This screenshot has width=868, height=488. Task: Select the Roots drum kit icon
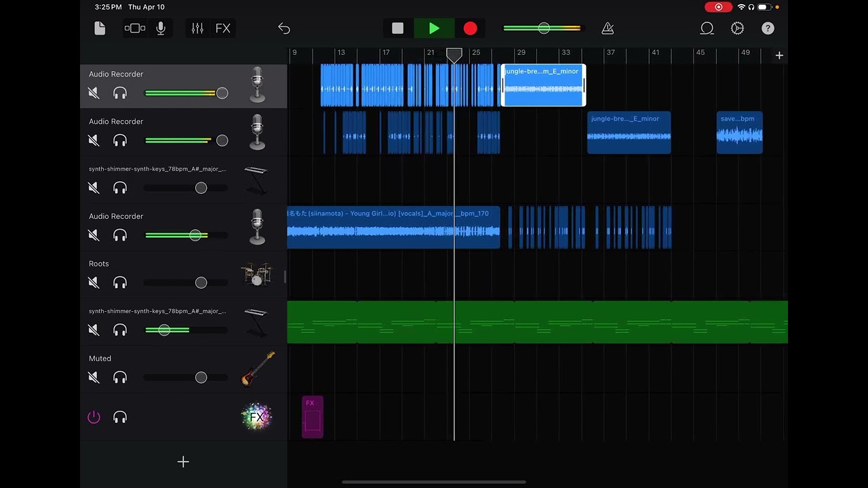tap(256, 274)
